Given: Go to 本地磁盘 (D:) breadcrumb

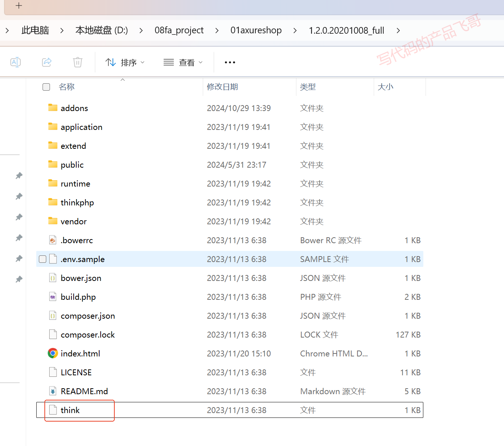Looking at the screenshot, I should pyautogui.click(x=102, y=30).
